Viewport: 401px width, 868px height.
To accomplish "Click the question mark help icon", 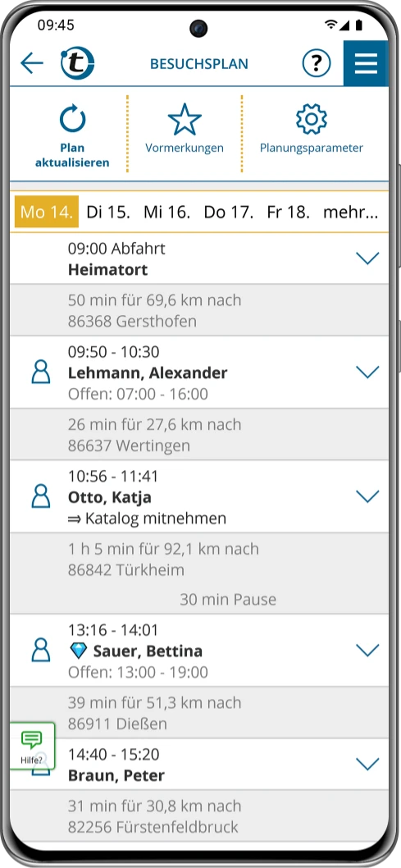I will (317, 63).
